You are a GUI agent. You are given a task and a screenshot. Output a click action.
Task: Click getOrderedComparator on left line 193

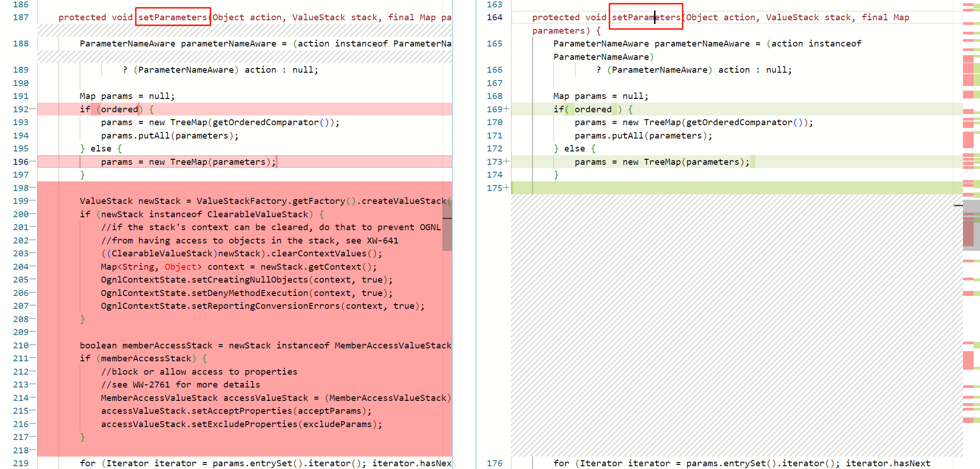[x=266, y=122]
